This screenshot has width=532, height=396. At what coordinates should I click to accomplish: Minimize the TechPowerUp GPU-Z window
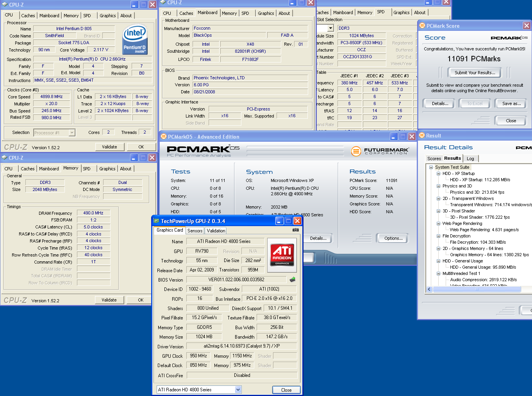pyautogui.click(x=279, y=221)
